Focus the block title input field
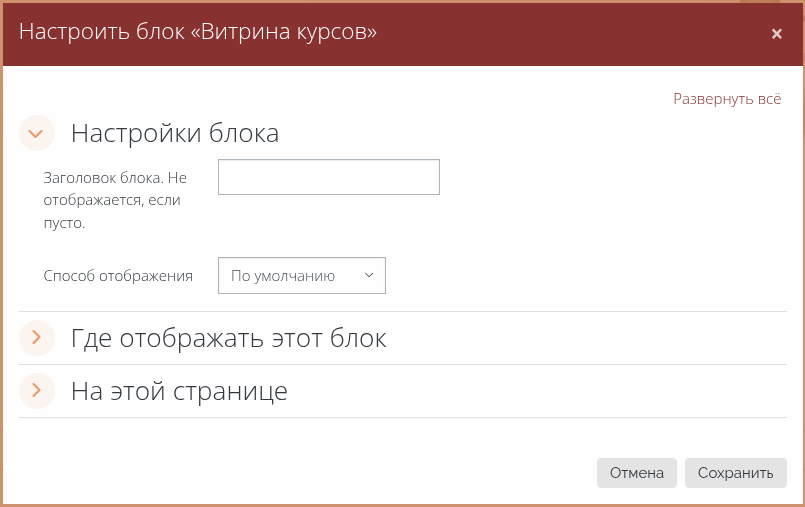Screen dimensions: 805x507 click(x=328, y=177)
